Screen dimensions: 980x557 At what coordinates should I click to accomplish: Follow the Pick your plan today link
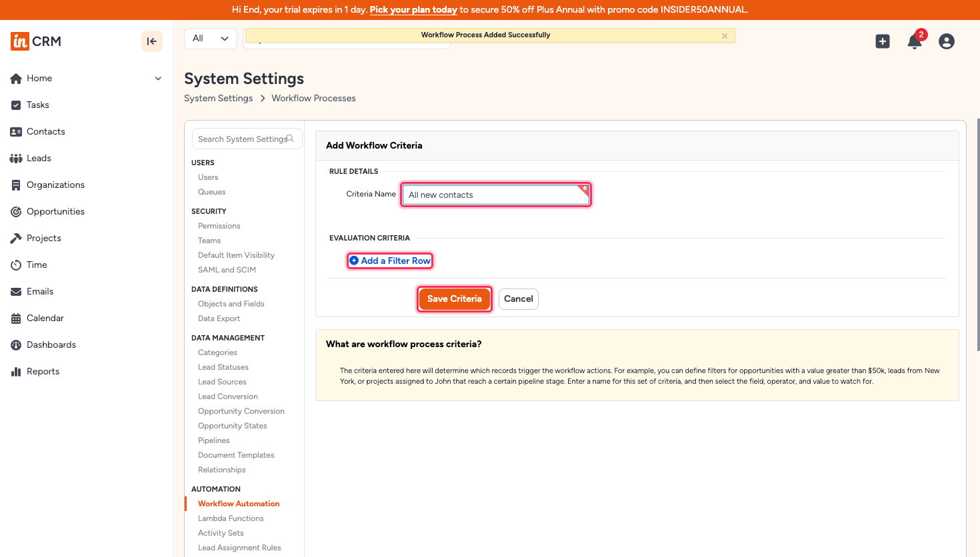pyautogui.click(x=413, y=10)
